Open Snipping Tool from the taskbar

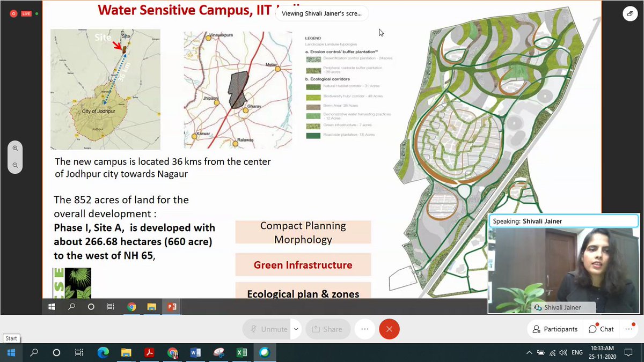(218, 352)
